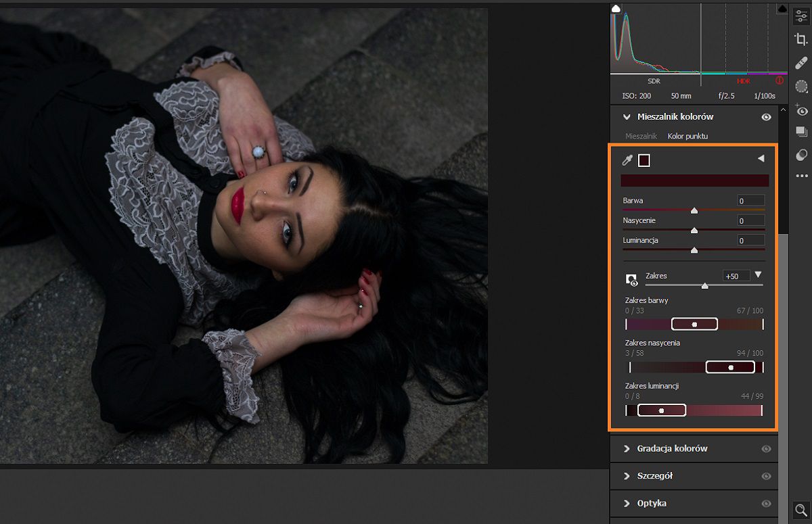This screenshot has width=812, height=524.
Task: Click the '94 / 100' saturation range value
Action: click(750, 353)
